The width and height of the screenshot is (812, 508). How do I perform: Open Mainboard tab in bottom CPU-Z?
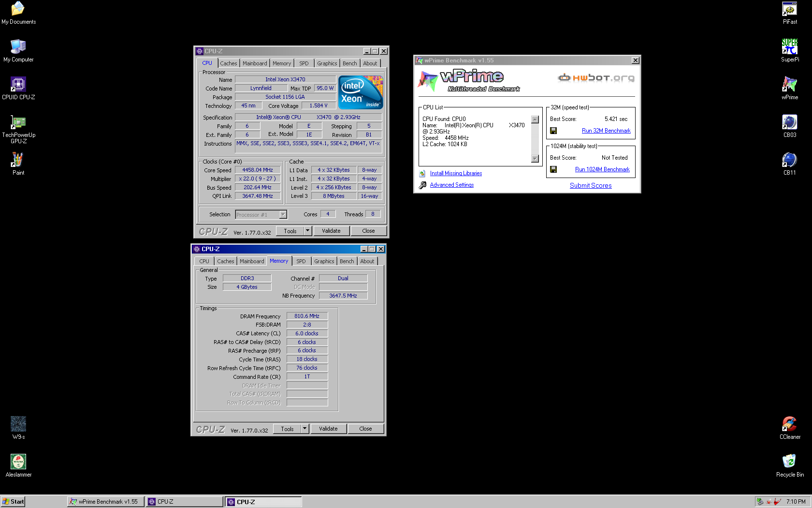252,261
